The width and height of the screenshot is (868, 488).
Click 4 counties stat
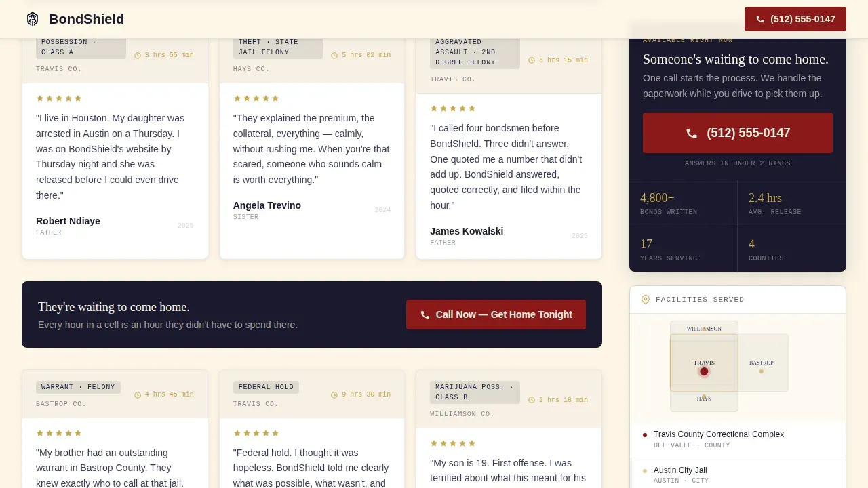click(792, 249)
